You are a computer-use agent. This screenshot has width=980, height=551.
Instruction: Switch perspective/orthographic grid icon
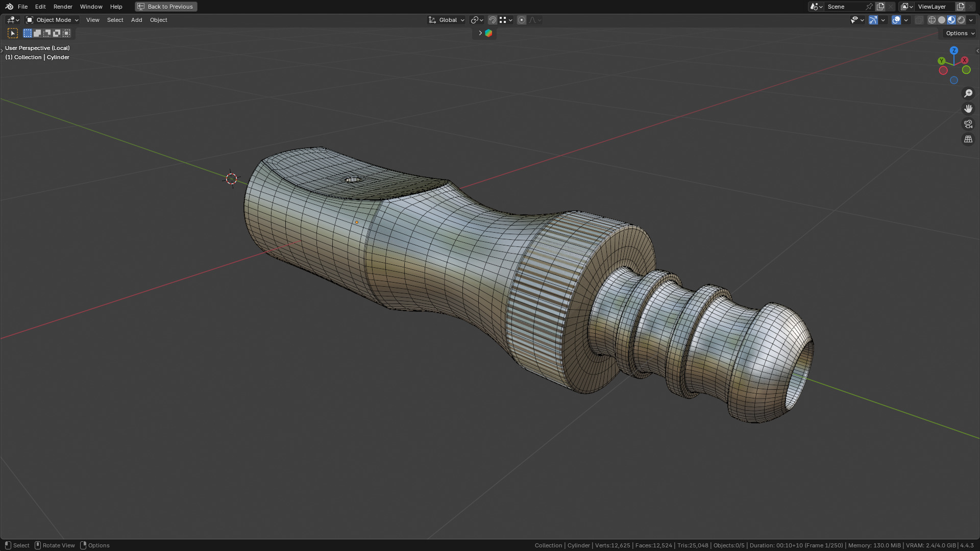(968, 139)
